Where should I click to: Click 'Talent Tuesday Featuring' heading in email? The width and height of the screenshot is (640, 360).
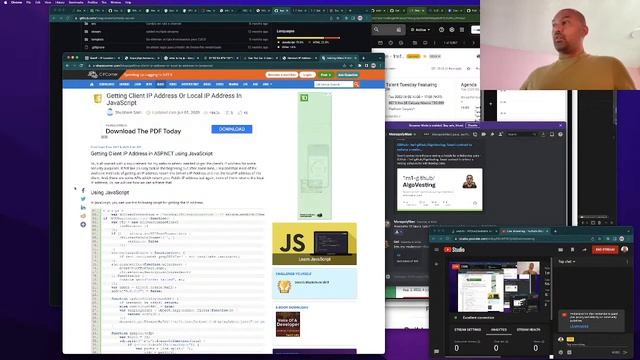click(411, 84)
